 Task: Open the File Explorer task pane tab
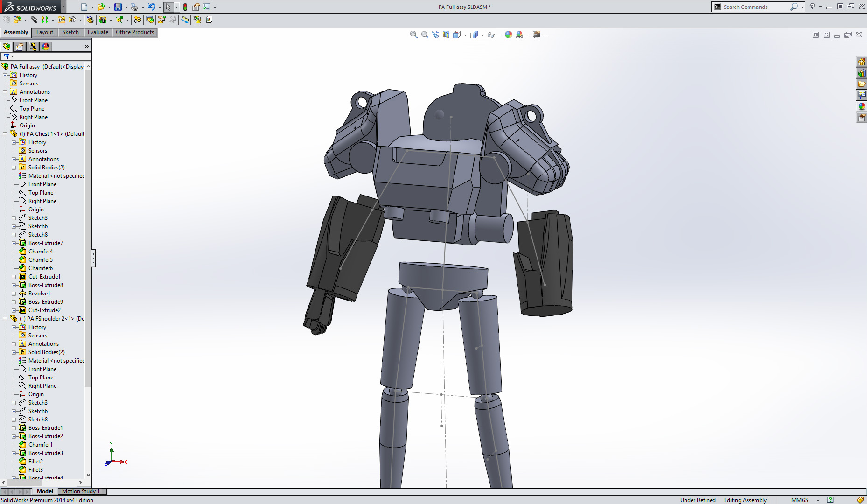(861, 84)
